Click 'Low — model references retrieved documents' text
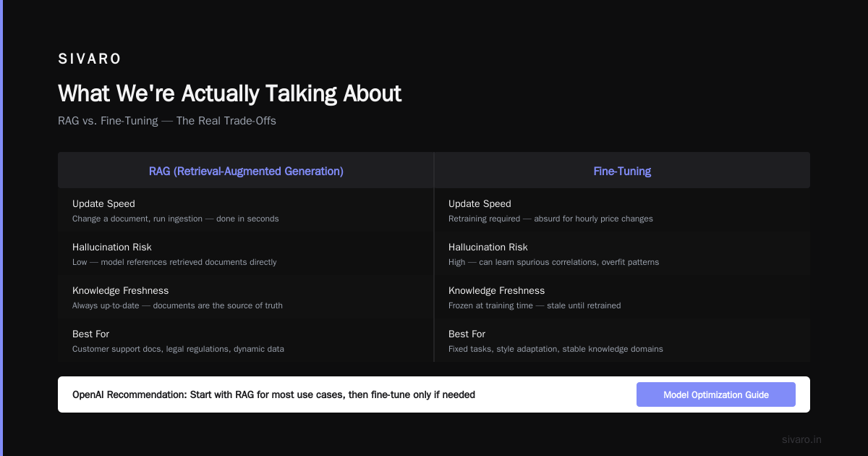 tap(174, 262)
